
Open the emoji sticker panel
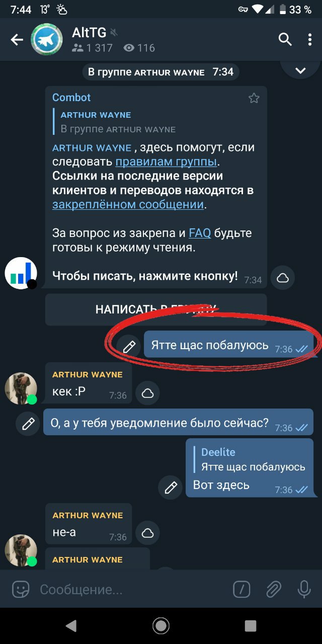pos(21,589)
